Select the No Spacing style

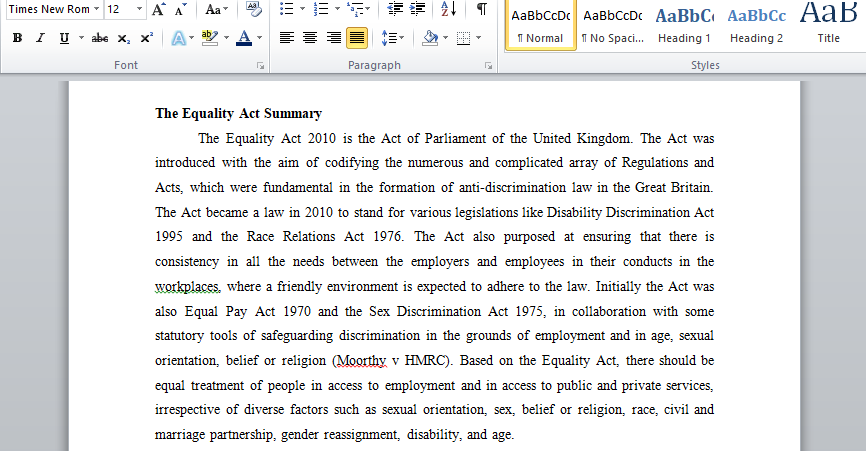[x=612, y=25]
